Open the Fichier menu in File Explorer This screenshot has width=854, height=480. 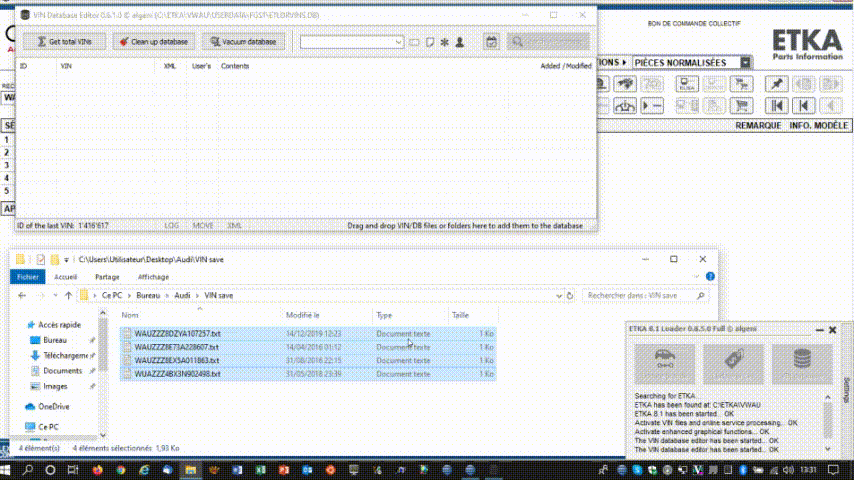(x=28, y=277)
